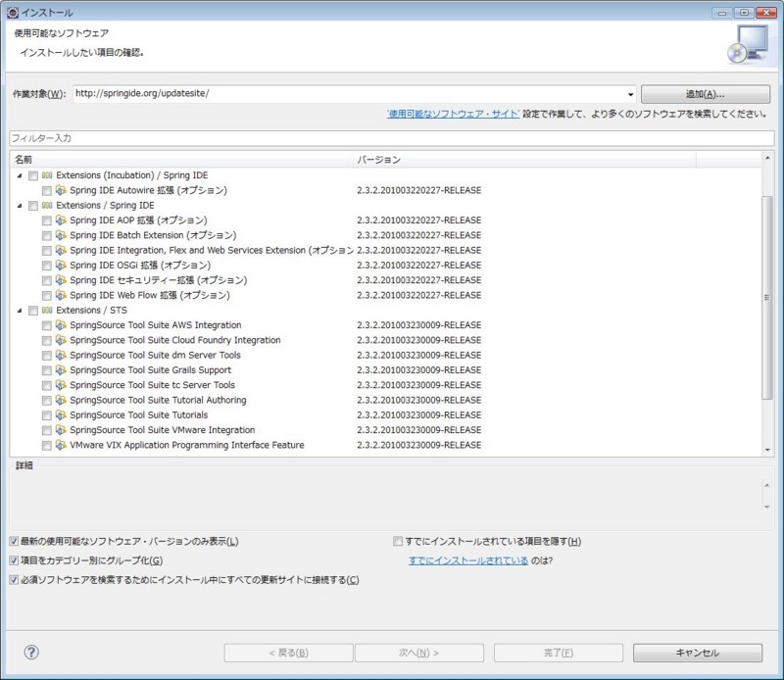Open the 使用可能なソフトウェア・サイト link
The height and width of the screenshot is (680, 784).
pyautogui.click(x=453, y=114)
